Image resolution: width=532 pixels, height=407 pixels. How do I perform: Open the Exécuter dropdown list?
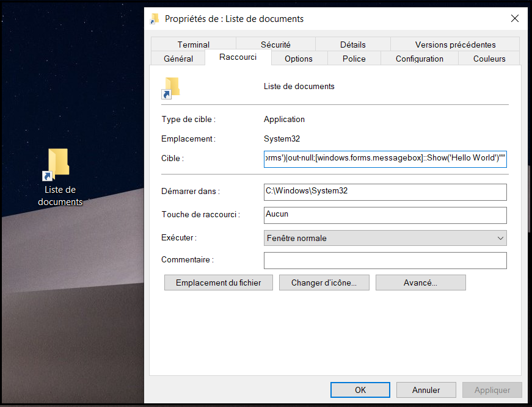click(385, 238)
